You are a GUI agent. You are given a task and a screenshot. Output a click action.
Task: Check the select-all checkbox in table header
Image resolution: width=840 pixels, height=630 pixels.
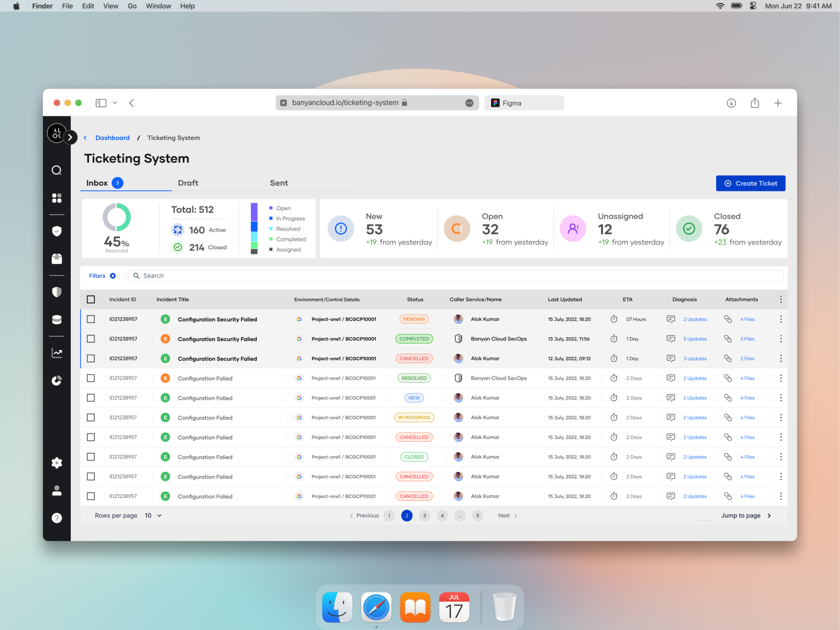(x=91, y=299)
